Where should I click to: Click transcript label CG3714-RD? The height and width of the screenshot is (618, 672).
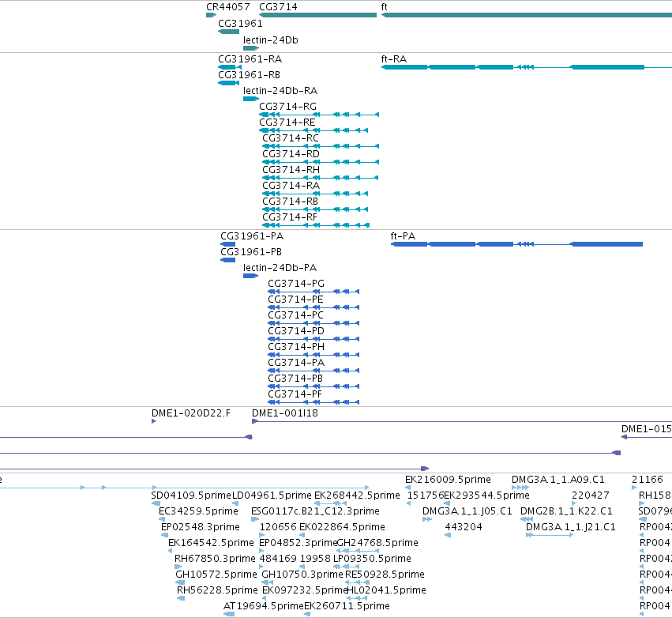coord(291,154)
